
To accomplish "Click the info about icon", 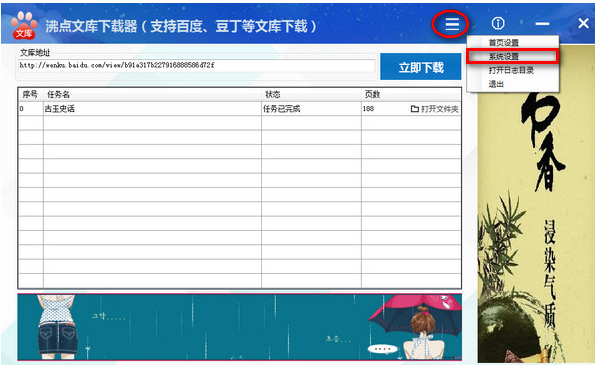I will (498, 24).
